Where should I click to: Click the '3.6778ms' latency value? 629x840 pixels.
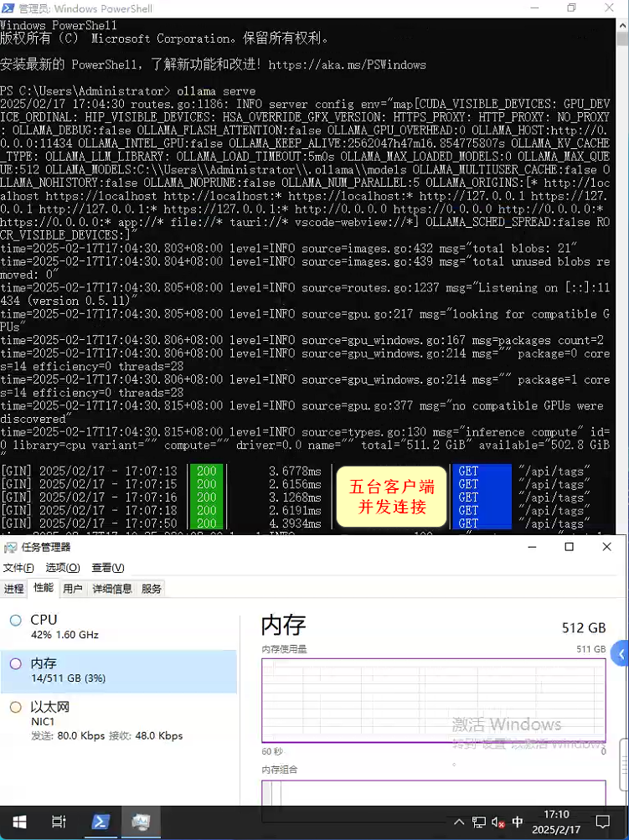295,472
